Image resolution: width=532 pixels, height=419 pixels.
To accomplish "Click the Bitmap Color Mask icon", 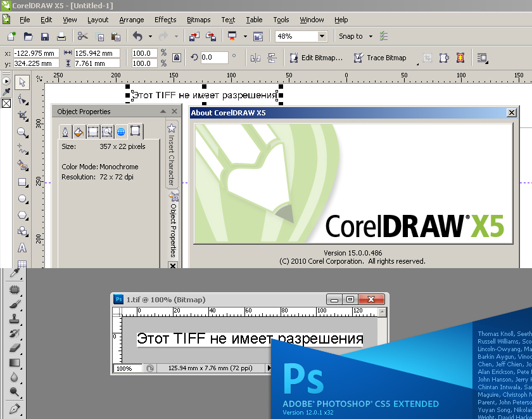I will tap(460, 58).
